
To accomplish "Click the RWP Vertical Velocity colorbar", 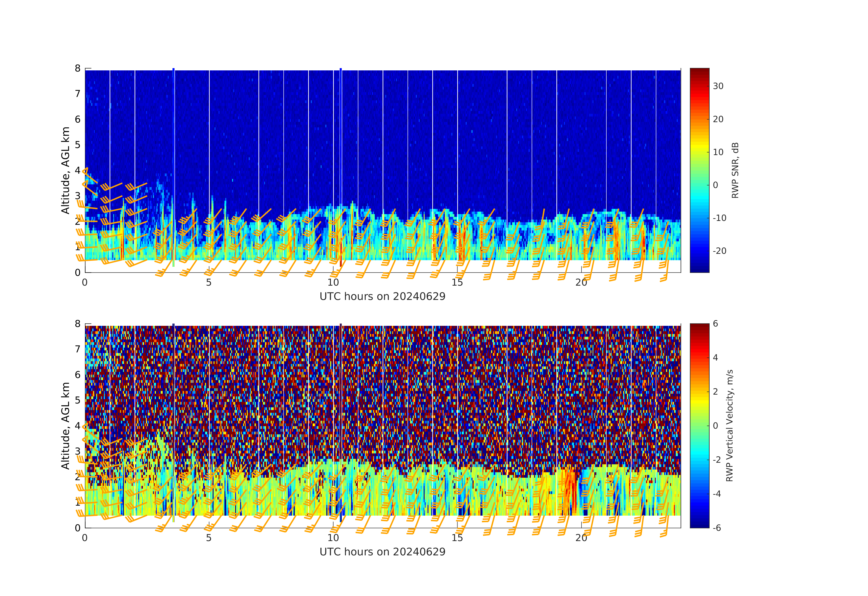I will pyautogui.click(x=699, y=426).
